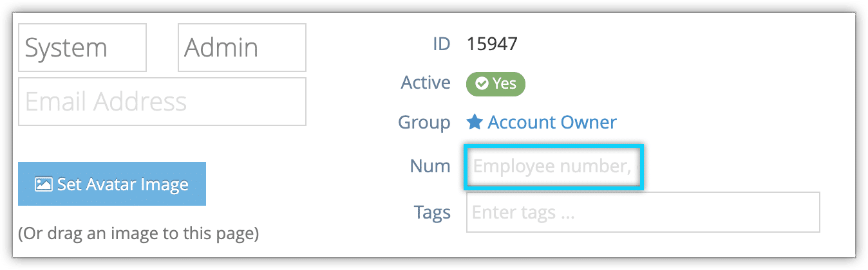Open the Account Owner group link
Screen dimensions: 868x270
pyautogui.click(x=552, y=122)
